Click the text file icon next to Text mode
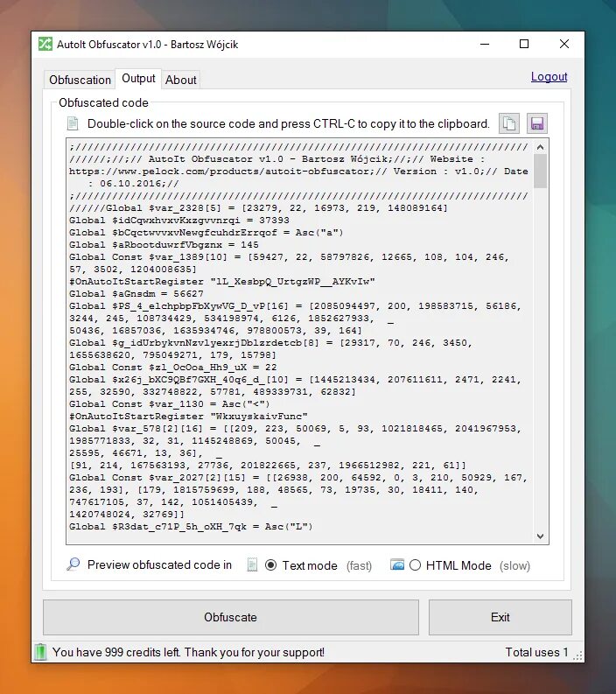Viewport: 616px width, 694px height. click(x=252, y=564)
